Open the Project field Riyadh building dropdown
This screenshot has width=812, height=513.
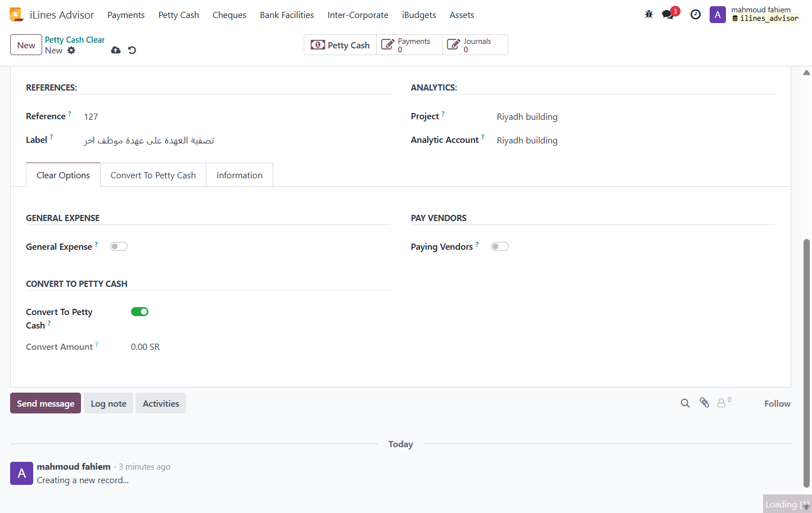click(x=635, y=116)
